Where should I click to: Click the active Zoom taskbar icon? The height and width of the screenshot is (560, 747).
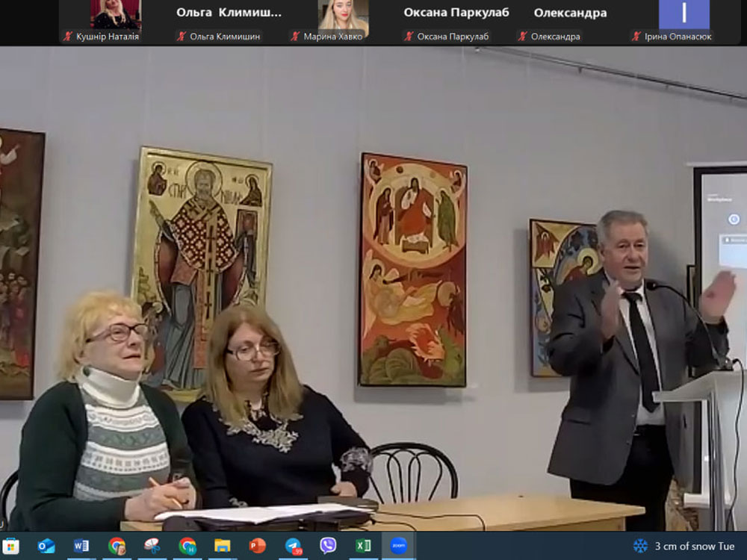[x=399, y=546]
